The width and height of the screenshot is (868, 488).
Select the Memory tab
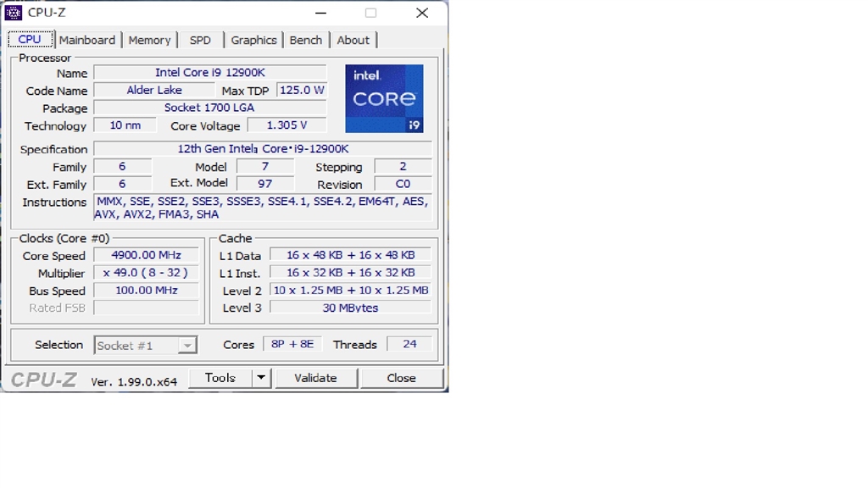point(149,40)
